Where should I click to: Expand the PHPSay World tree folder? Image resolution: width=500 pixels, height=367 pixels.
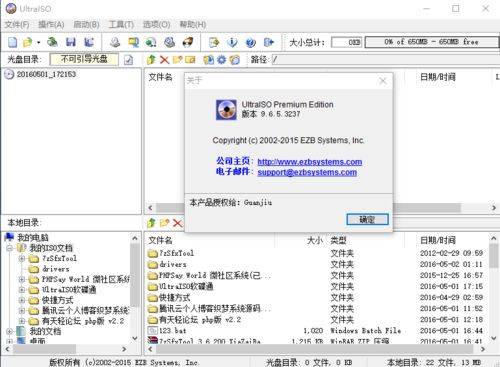pyautogui.click(x=22, y=279)
